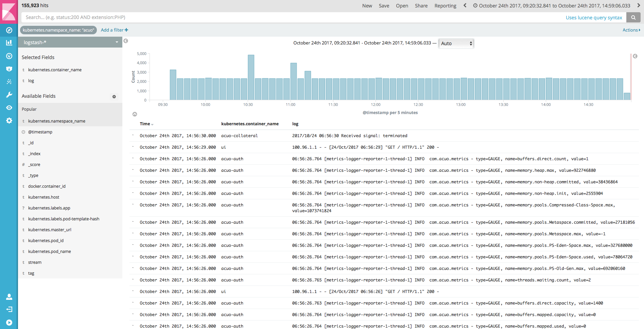Click the kubernetes.container_name column header
The image size is (644, 329).
click(x=250, y=124)
